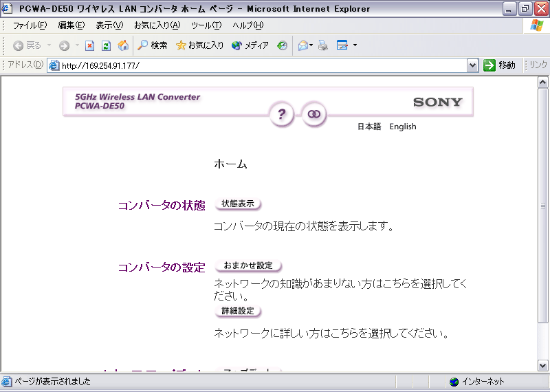Click the Go (移動) button
Screen dimensions: 550x392
pos(499,65)
